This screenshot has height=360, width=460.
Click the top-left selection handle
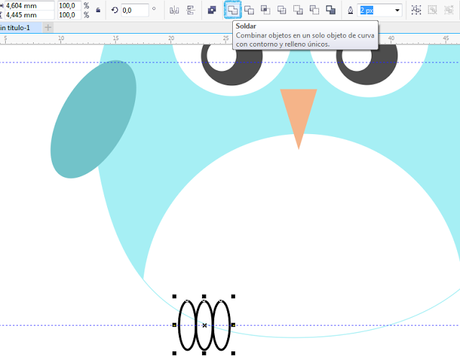pos(174,296)
